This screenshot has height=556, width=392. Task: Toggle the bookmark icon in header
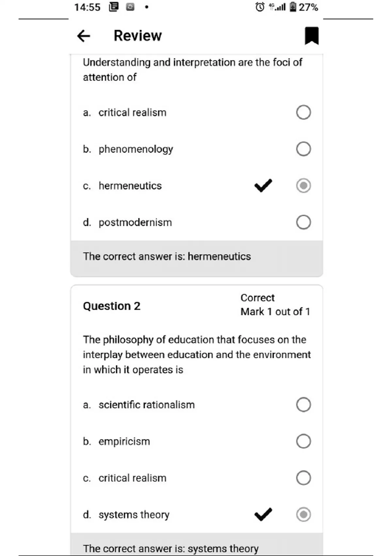click(x=311, y=36)
